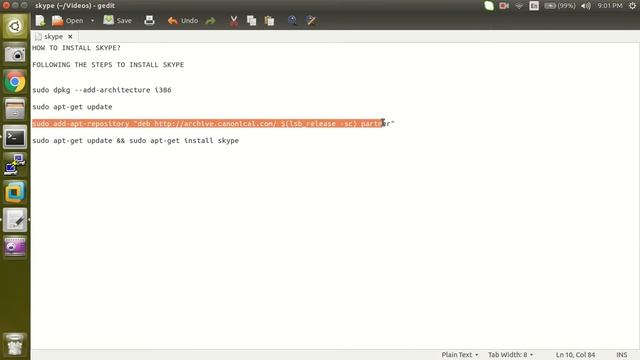Open the 9:01 PM clock menu
640x360 pixels.
610,6
